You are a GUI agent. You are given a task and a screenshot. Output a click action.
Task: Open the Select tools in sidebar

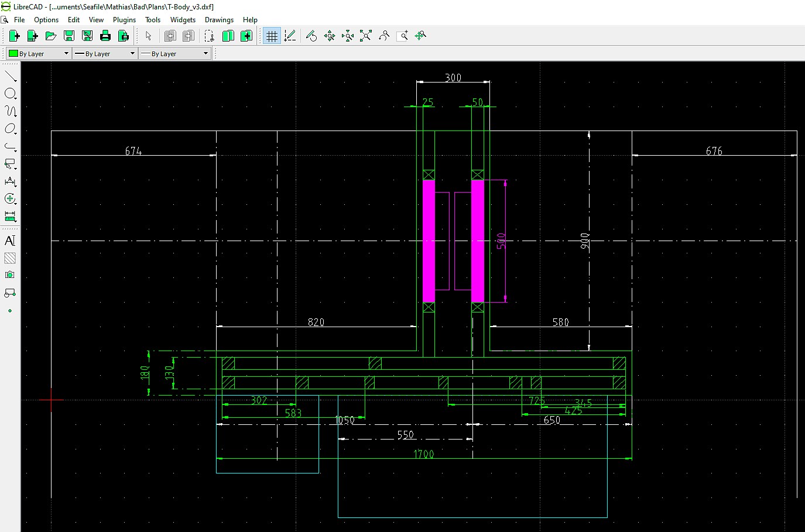pyautogui.click(x=10, y=164)
